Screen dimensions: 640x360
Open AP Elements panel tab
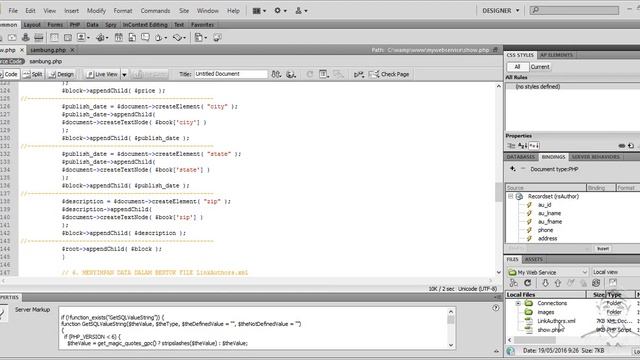[556, 55]
